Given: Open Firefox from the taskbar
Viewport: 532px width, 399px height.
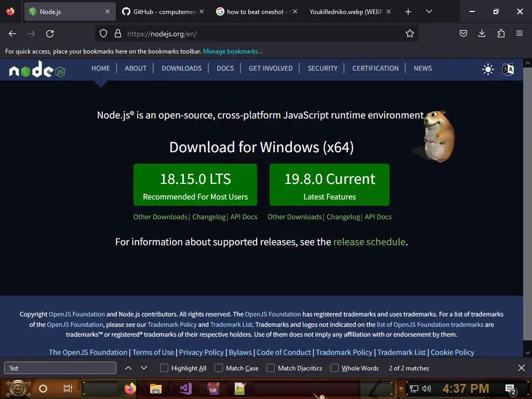Looking at the screenshot, I should (x=130, y=389).
